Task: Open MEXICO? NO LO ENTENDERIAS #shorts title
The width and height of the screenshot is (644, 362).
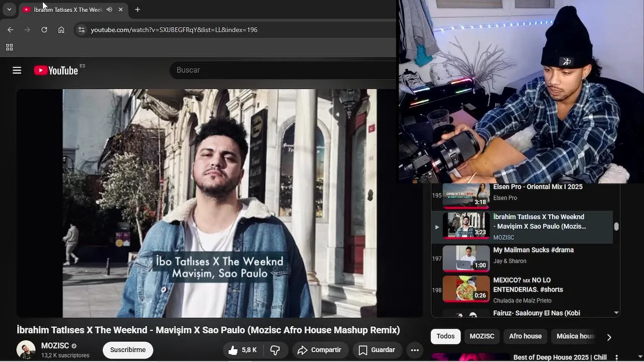Action: click(x=528, y=285)
